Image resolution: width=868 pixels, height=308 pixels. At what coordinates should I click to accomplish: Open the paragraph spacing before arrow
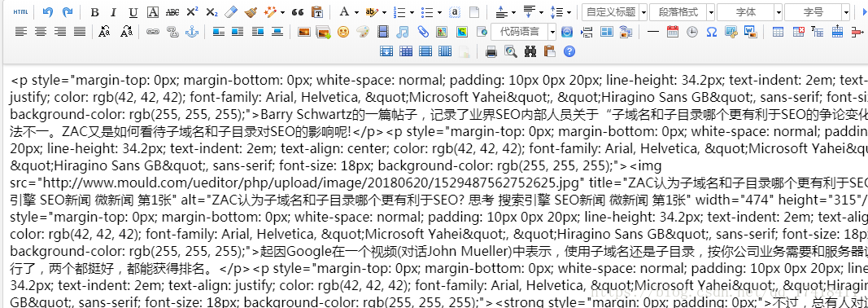point(513,12)
